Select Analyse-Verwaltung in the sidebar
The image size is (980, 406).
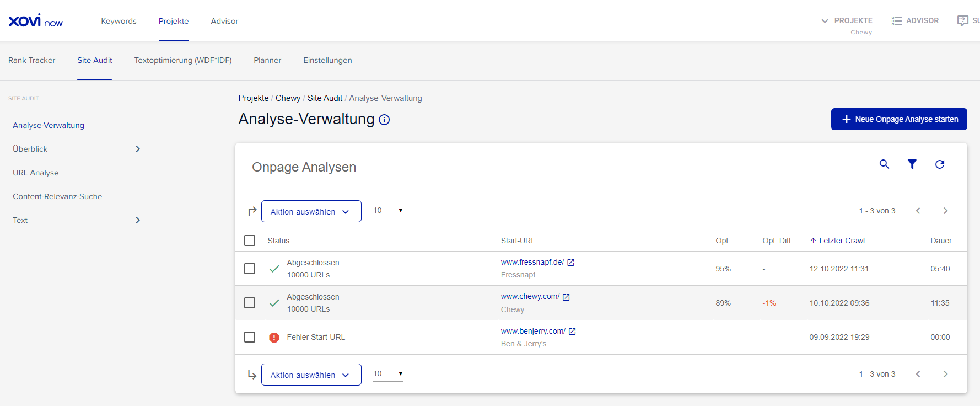coord(49,125)
